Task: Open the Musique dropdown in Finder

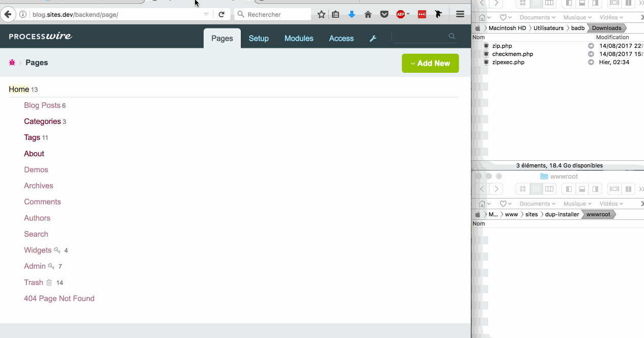Action: tap(576, 17)
